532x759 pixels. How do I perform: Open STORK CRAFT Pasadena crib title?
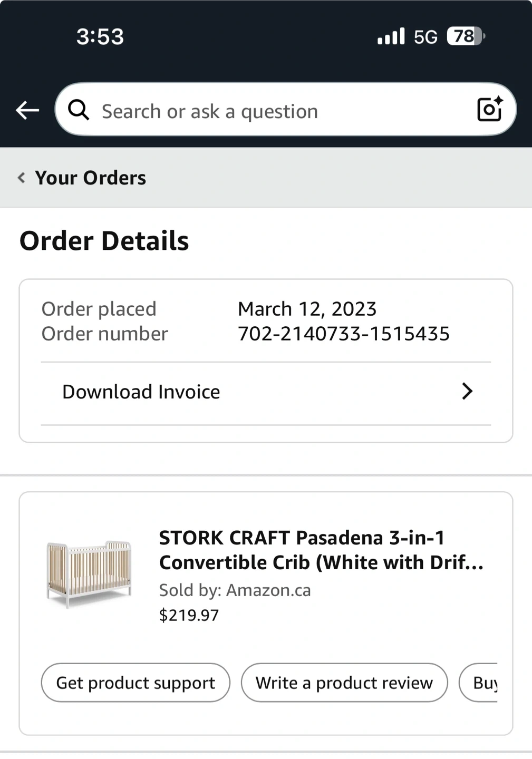point(321,550)
